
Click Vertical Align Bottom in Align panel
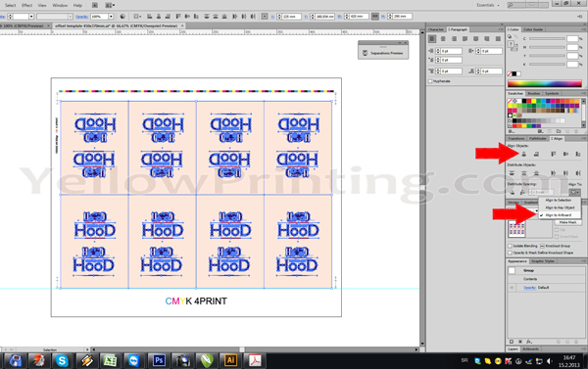[578, 154]
